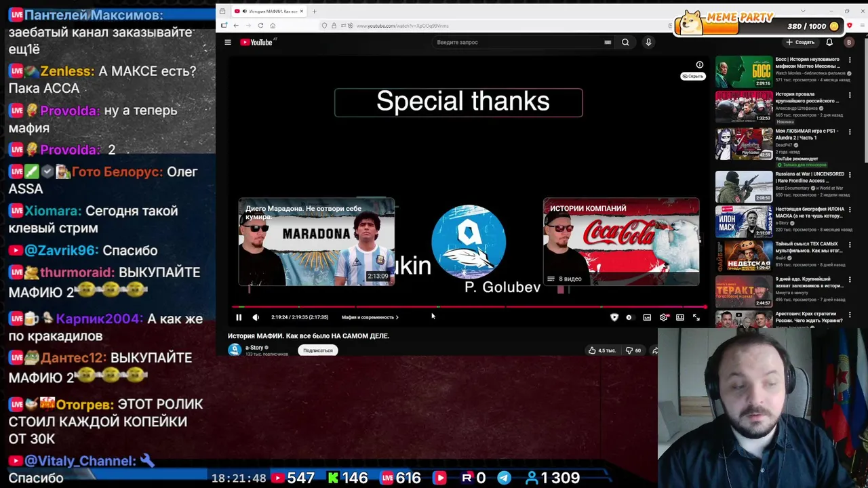The height and width of the screenshot is (488, 868).
Task: Dislike the video (60)
Action: click(633, 350)
